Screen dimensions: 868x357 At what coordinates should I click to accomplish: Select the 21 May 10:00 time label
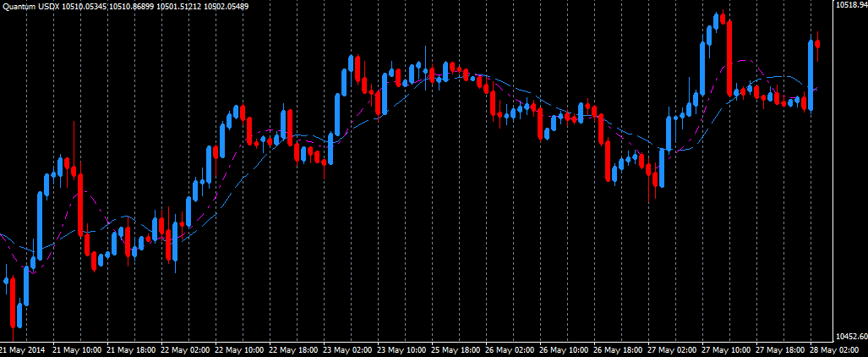click(x=77, y=349)
